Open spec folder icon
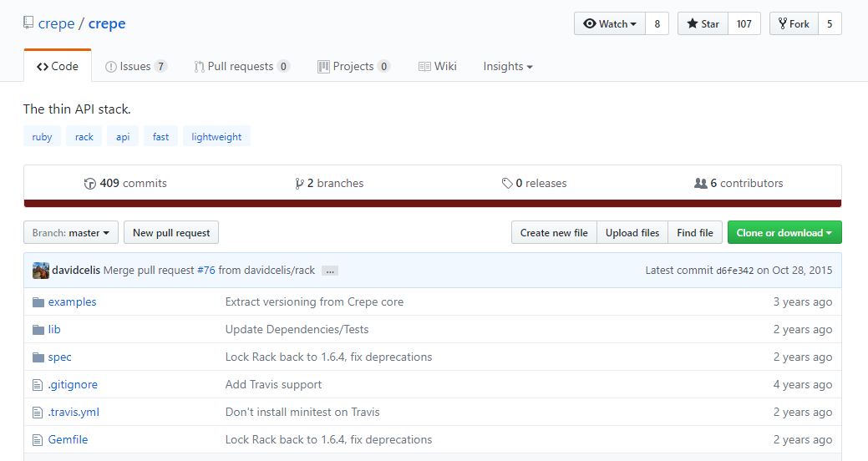Image resolution: width=868 pixels, height=461 pixels. (x=38, y=357)
